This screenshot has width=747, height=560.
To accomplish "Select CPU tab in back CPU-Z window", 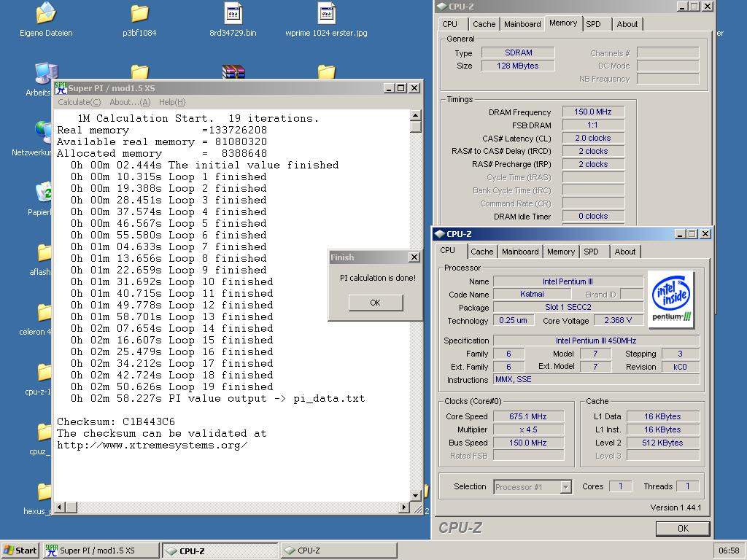I will [x=449, y=24].
